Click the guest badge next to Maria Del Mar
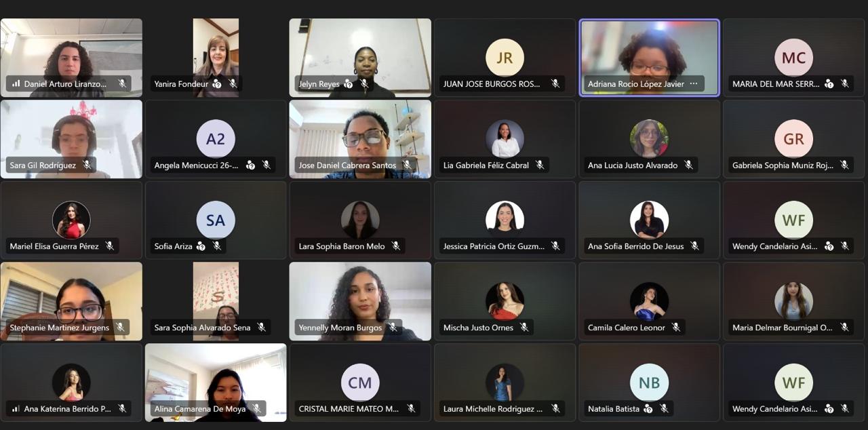This screenshot has height=430, width=868. pos(829,84)
